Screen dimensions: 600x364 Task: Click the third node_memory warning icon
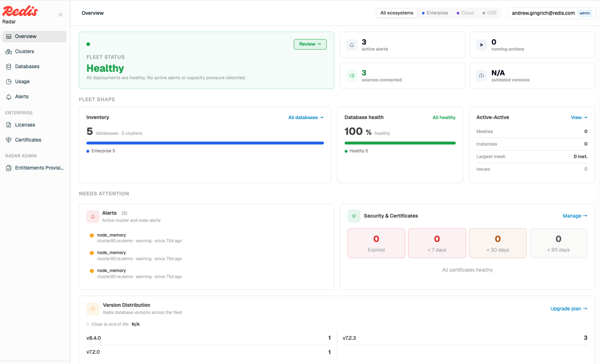92,271
